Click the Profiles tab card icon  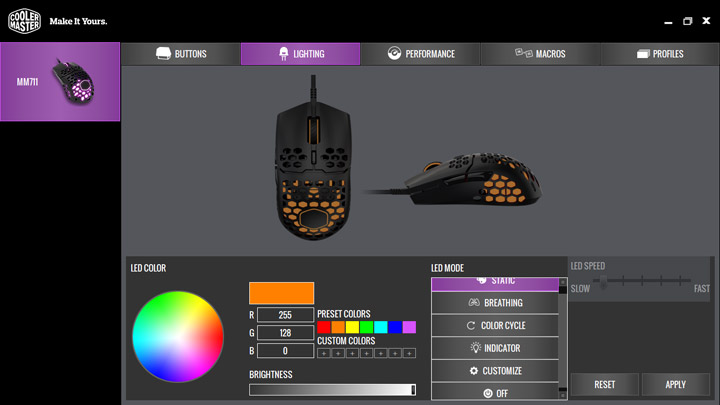pyautogui.click(x=643, y=54)
